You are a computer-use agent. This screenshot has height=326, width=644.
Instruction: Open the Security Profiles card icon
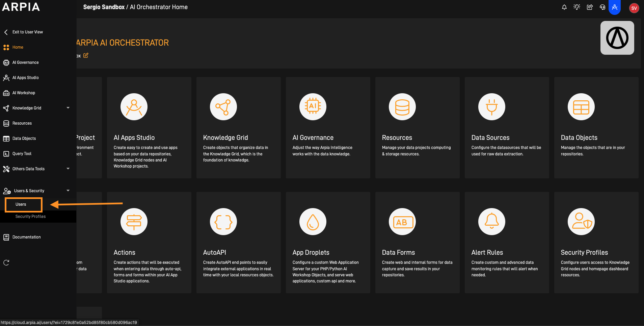[x=581, y=222]
